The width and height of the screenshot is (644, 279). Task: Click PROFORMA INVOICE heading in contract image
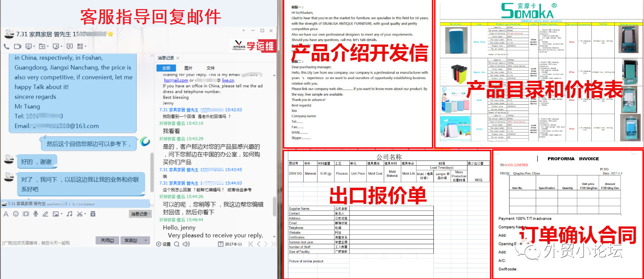tap(573, 159)
